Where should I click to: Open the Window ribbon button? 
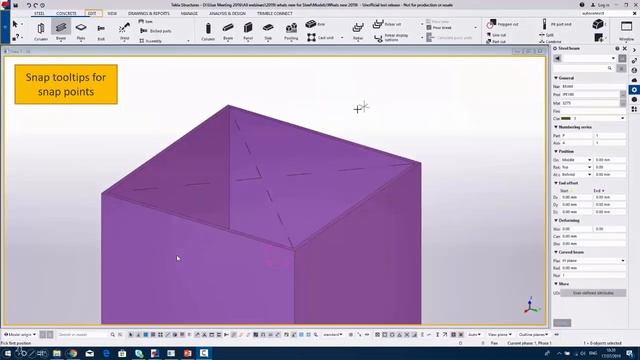pos(627,31)
